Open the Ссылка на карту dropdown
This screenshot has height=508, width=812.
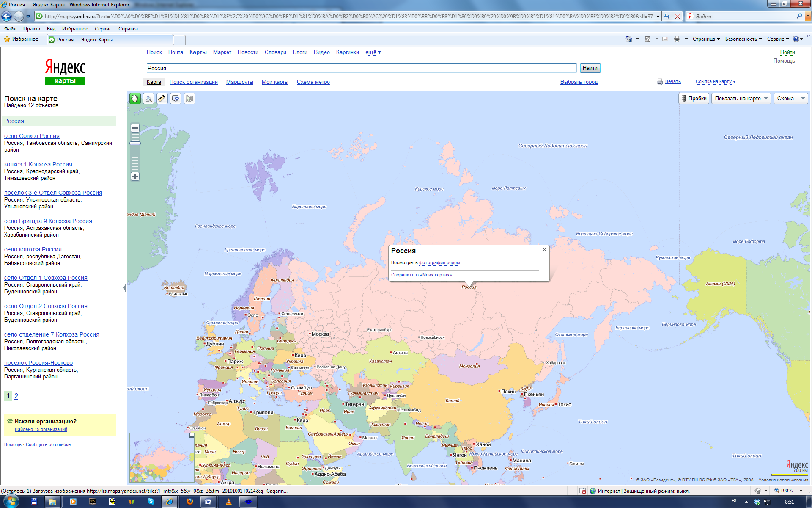715,82
